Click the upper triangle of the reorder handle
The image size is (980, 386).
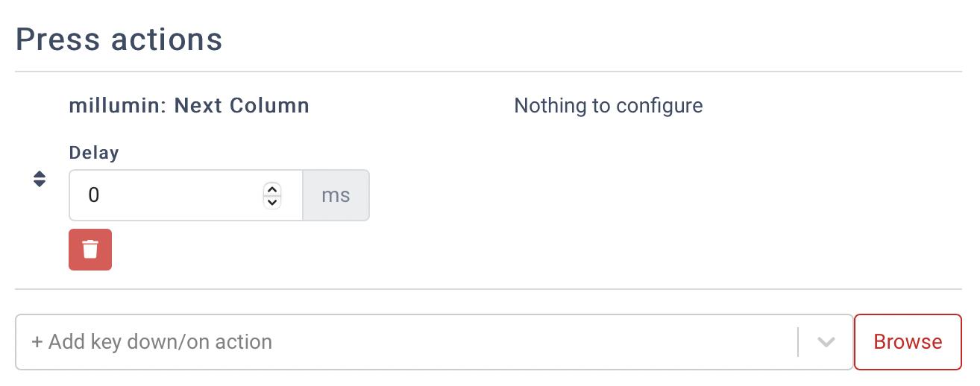(x=40, y=175)
